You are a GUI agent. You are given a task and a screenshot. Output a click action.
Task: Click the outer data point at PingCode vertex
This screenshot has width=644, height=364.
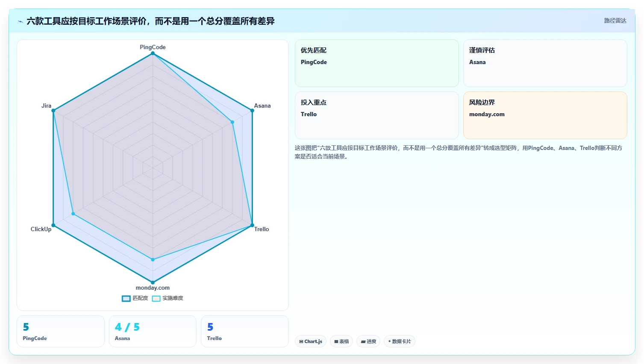pos(153,53)
